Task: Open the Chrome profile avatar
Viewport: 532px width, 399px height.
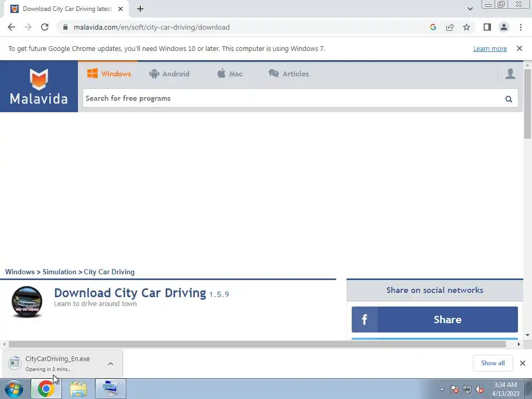Action: 504,27
